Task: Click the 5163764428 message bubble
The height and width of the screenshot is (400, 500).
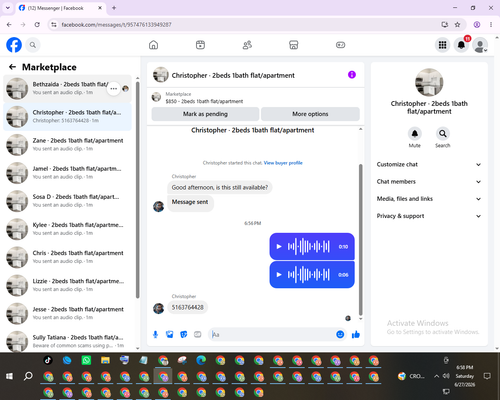Action: [x=187, y=307]
